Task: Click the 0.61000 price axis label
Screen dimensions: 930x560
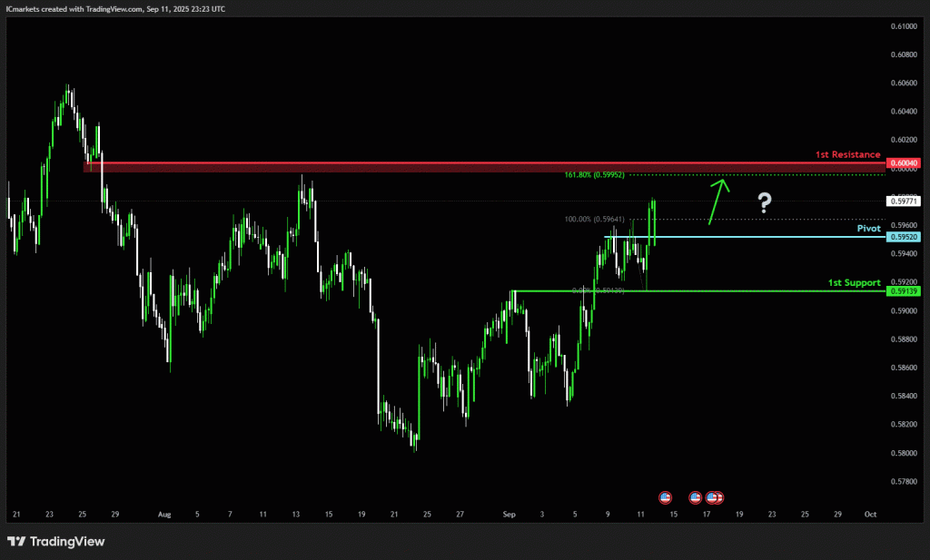Action: click(904, 26)
